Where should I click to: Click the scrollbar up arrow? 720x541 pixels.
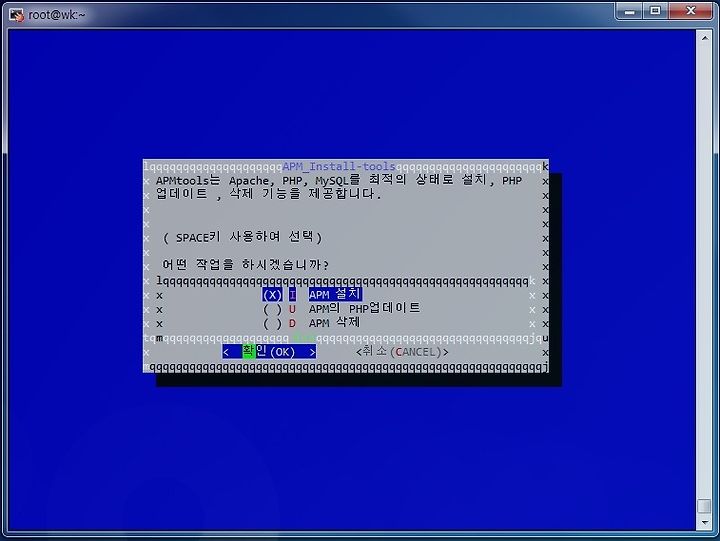point(704,39)
